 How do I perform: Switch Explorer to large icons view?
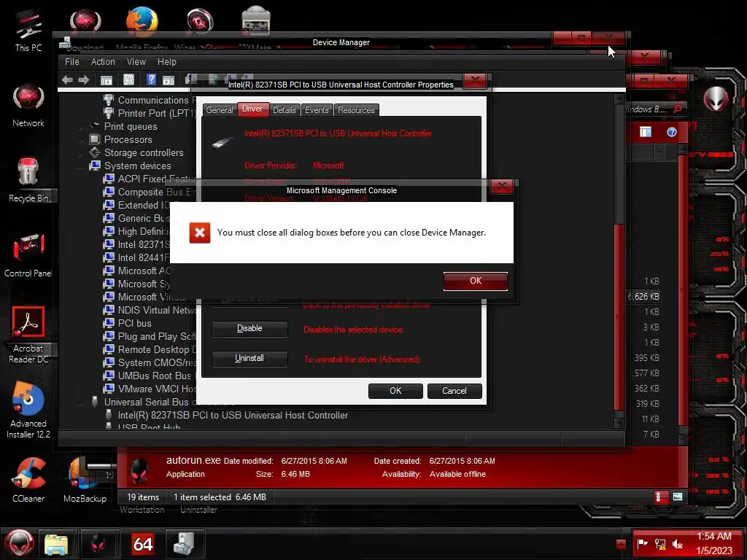point(678,497)
